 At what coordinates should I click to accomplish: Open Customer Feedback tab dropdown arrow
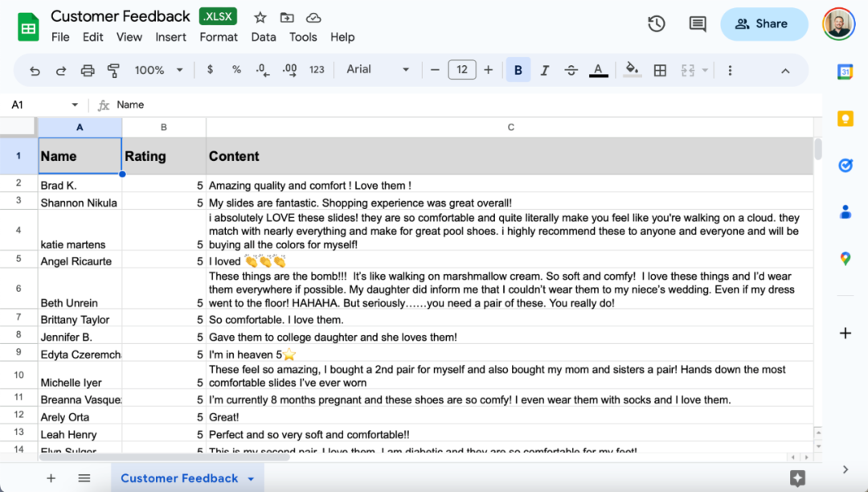pyautogui.click(x=251, y=478)
